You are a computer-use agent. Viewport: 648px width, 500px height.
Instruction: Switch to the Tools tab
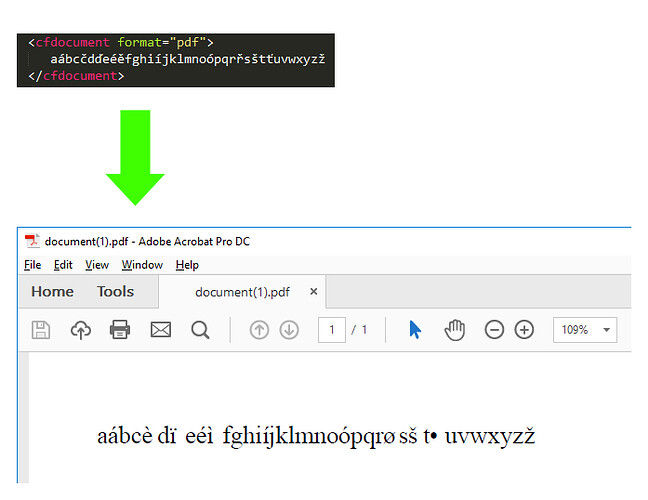pyautogui.click(x=115, y=292)
